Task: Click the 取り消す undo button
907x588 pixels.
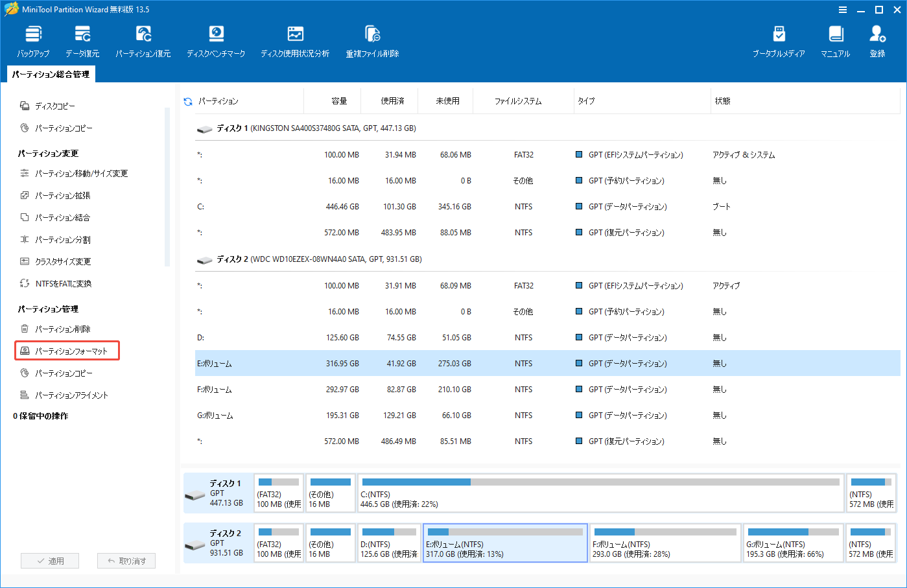Action: [126, 560]
